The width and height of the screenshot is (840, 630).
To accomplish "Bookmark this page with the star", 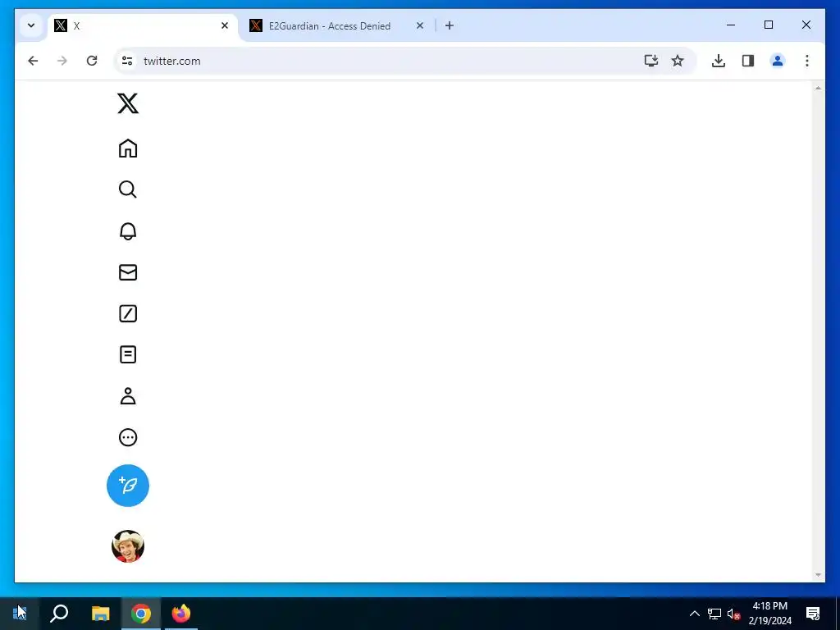I will [x=677, y=61].
